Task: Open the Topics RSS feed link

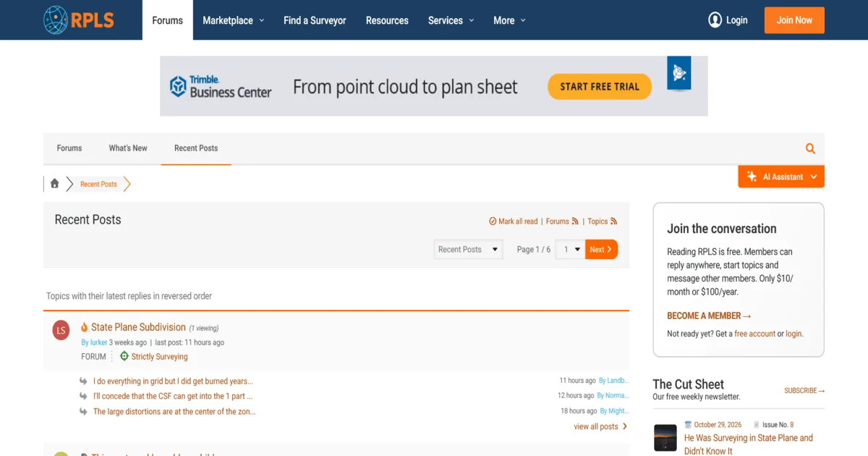Action: point(602,221)
